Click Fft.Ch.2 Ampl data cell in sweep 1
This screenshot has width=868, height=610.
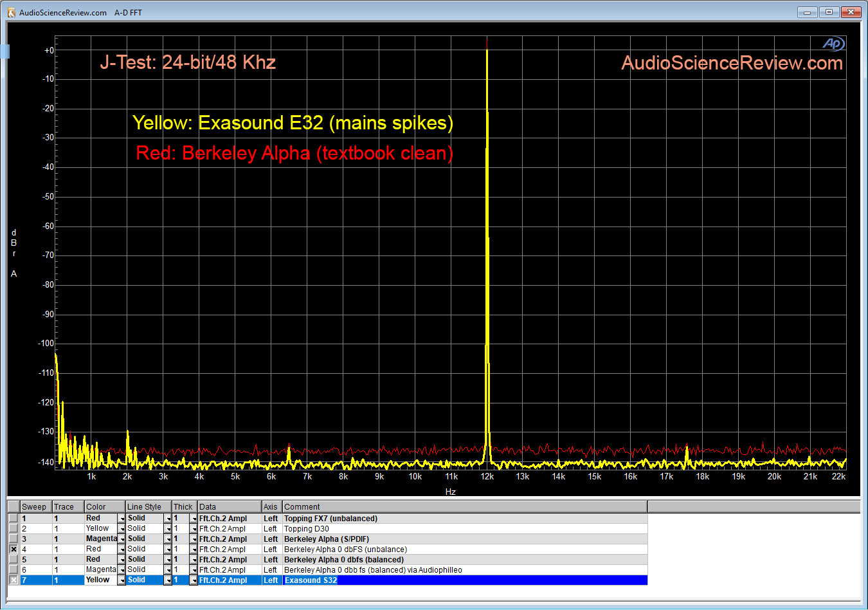tap(230, 519)
